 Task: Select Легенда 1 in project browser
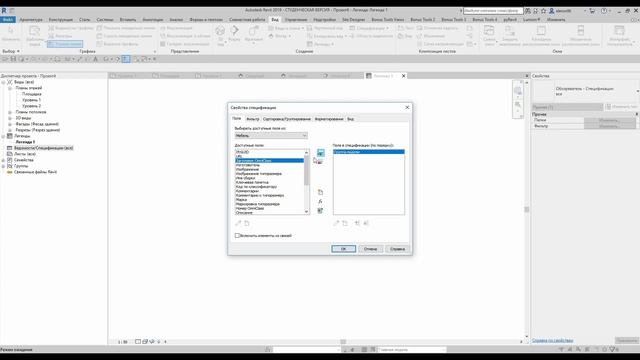pyautogui.click(x=25, y=142)
